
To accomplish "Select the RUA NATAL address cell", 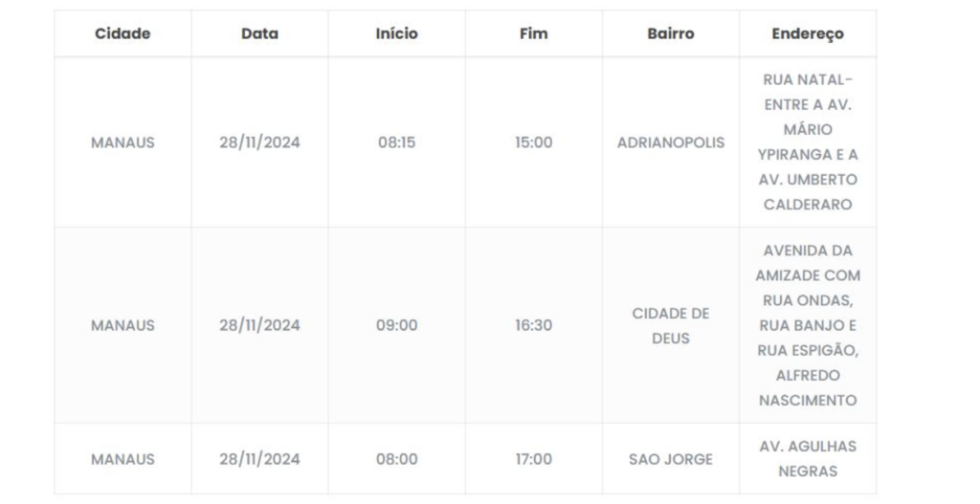I will pyautogui.click(x=808, y=142).
